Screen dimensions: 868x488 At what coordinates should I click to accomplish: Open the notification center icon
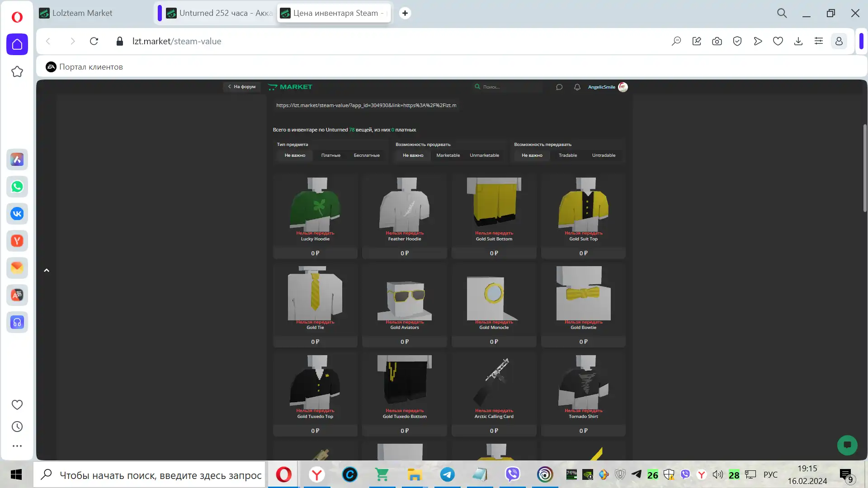[x=846, y=475]
